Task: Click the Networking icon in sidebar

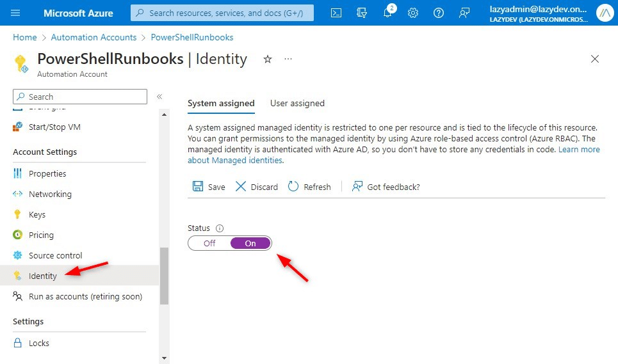Action: click(x=17, y=194)
